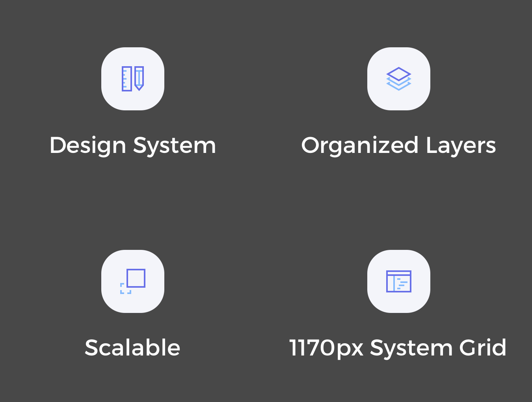Screen dimensions: 532x402
Task: Click the light-blue bottom layers of stack icon
Action: pos(398,84)
